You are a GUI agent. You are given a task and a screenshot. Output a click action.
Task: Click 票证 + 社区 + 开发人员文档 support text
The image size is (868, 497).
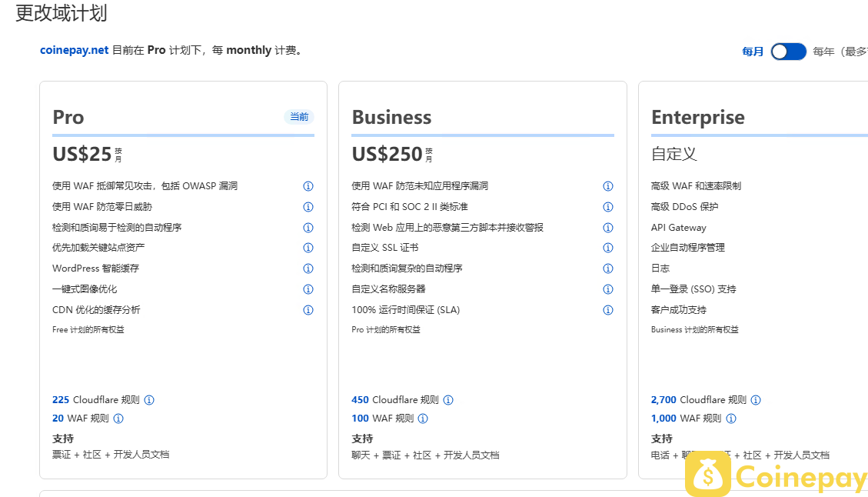click(x=111, y=455)
